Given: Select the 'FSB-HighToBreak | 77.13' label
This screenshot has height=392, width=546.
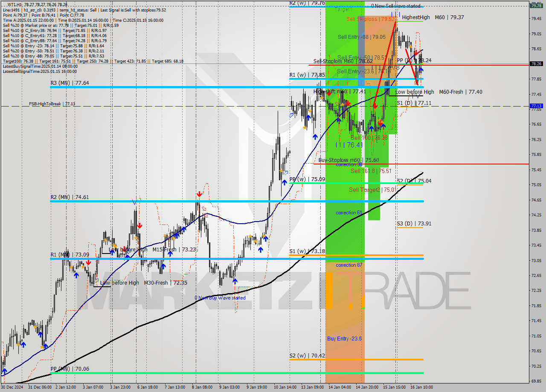Looking at the screenshot, I should click(x=52, y=104).
